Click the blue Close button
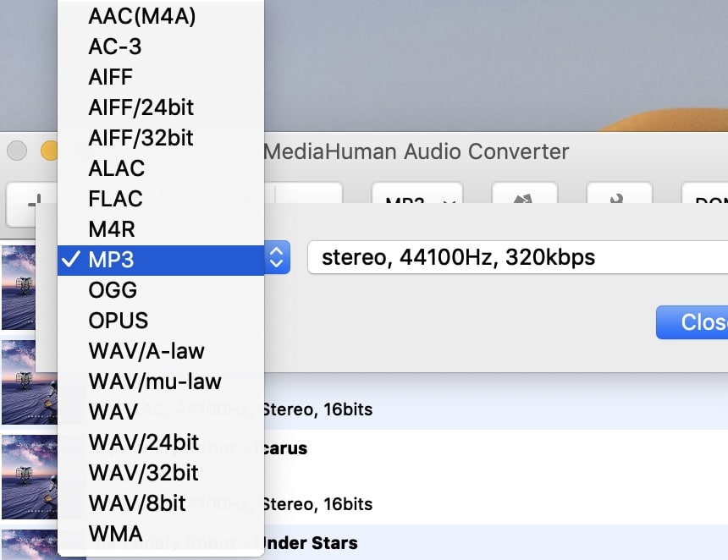 pos(692,322)
